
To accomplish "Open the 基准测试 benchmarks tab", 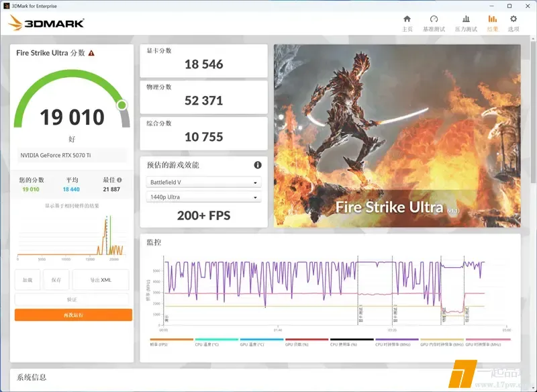I will (434, 23).
